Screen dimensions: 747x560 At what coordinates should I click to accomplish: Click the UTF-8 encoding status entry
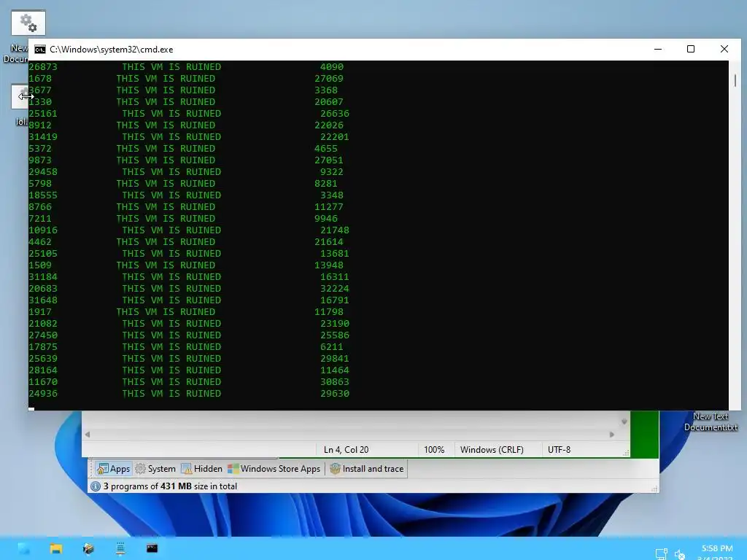559,449
